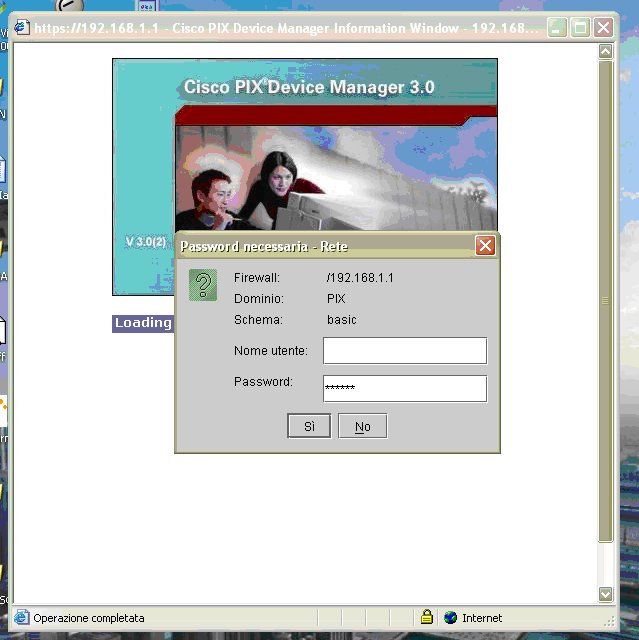Image resolution: width=639 pixels, height=640 pixels.
Task: Maximize the browser information window
Action: tap(580, 28)
